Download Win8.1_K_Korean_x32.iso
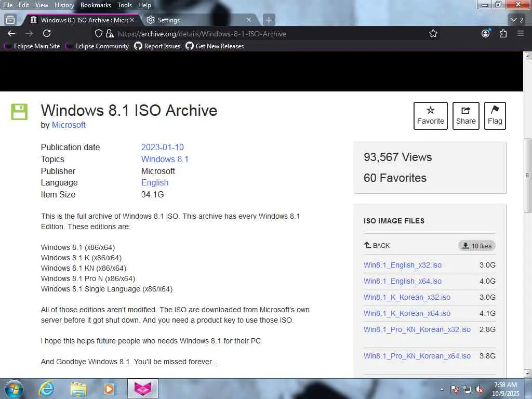This screenshot has width=532, height=399. point(407,297)
